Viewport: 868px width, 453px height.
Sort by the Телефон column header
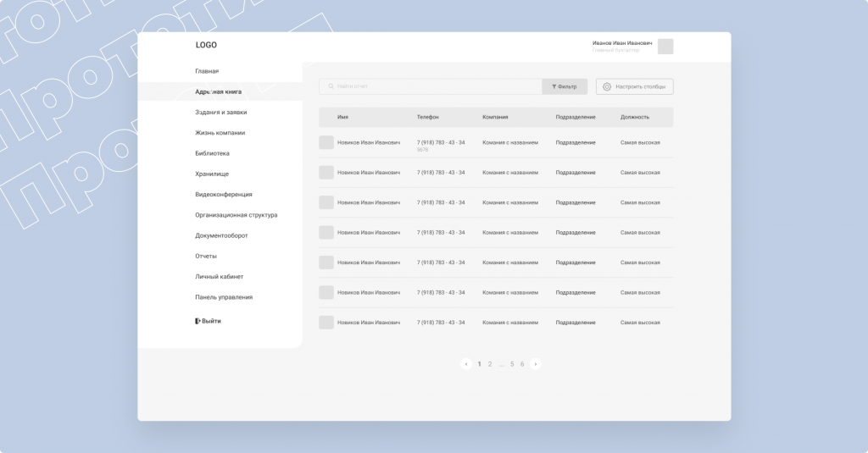pos(428,117)
